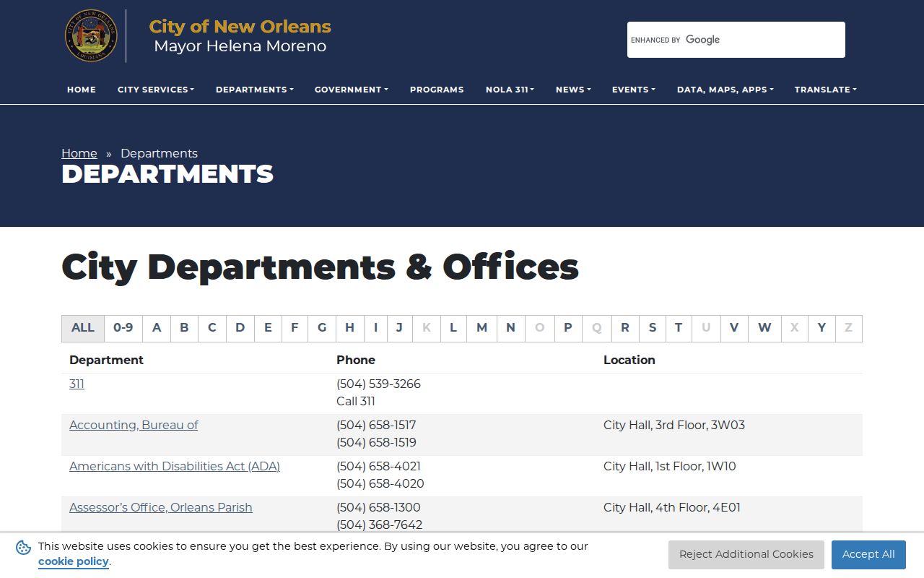The image size is (924, 578).
Task: Filter departments by letter G
Action: tap(322, 328)
